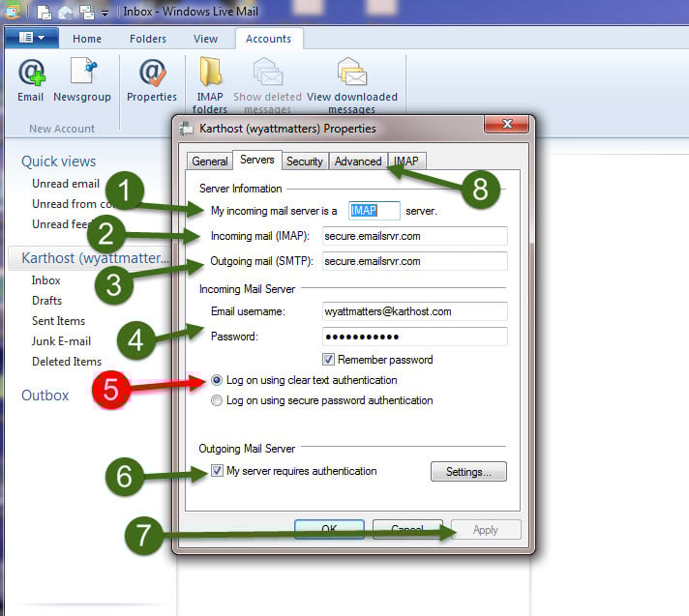This screenshot has height=616, width=689.
Task: Select the Accounts ribbon tab
Action: [x=268, y=39]
